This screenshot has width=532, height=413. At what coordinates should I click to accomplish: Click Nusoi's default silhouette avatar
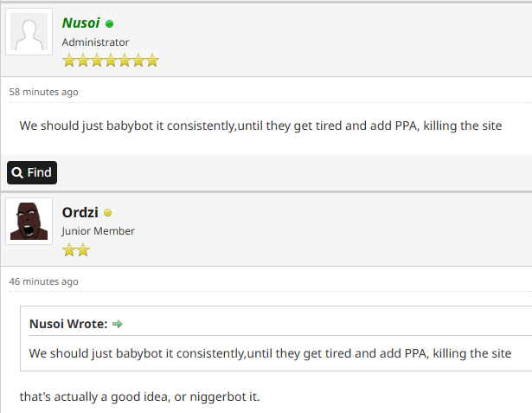29,32
